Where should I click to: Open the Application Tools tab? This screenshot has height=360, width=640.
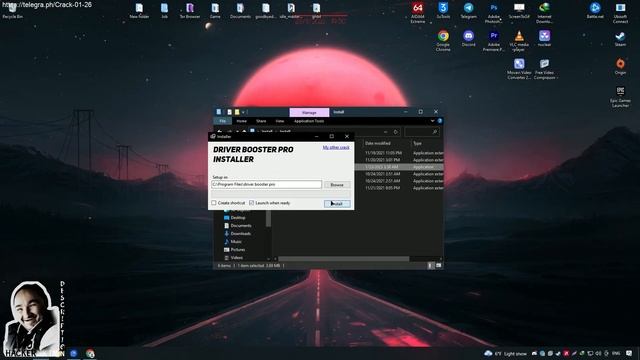[309, 121]
